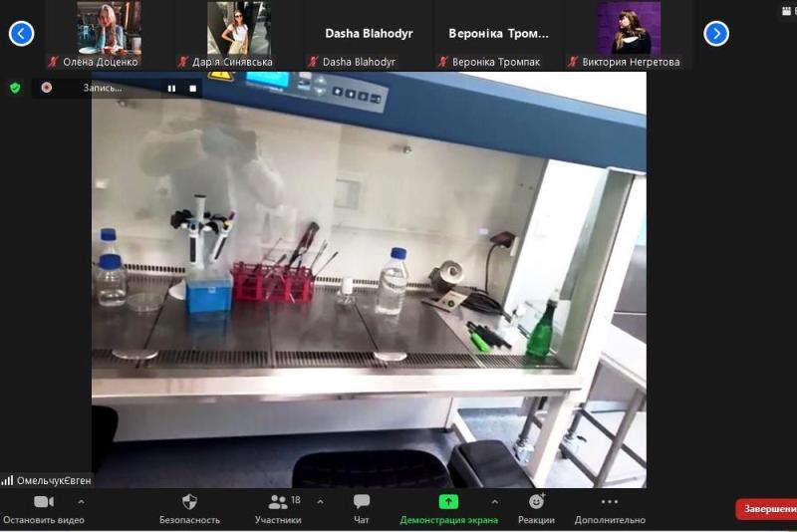
Task: Open Участники participants panel
Action: (x=278, y=510)
